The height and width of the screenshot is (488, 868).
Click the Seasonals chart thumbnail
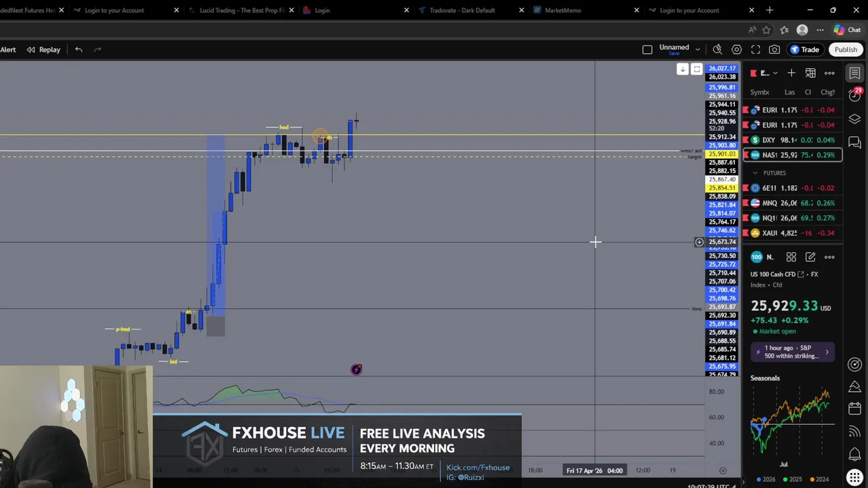tap(793, 421)
